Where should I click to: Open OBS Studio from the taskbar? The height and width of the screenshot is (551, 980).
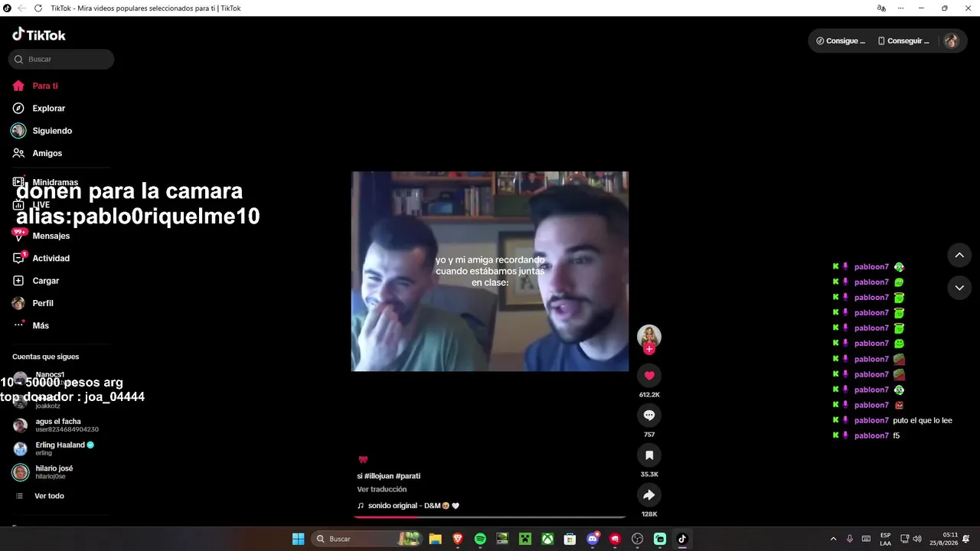637,539
